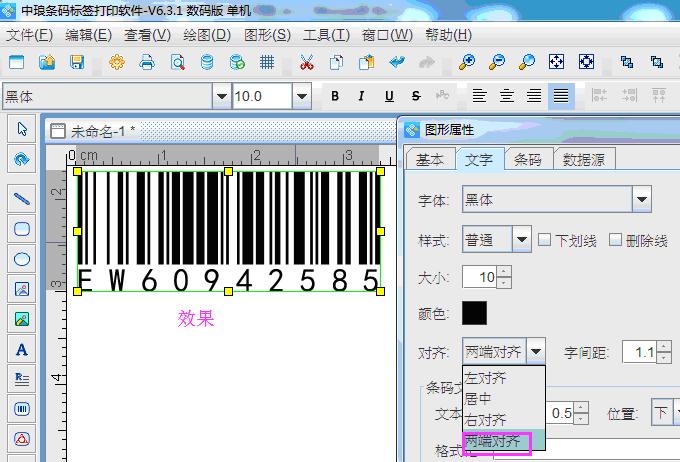Click the printer icon
This screenshot has height=462, width=680.
147,62
